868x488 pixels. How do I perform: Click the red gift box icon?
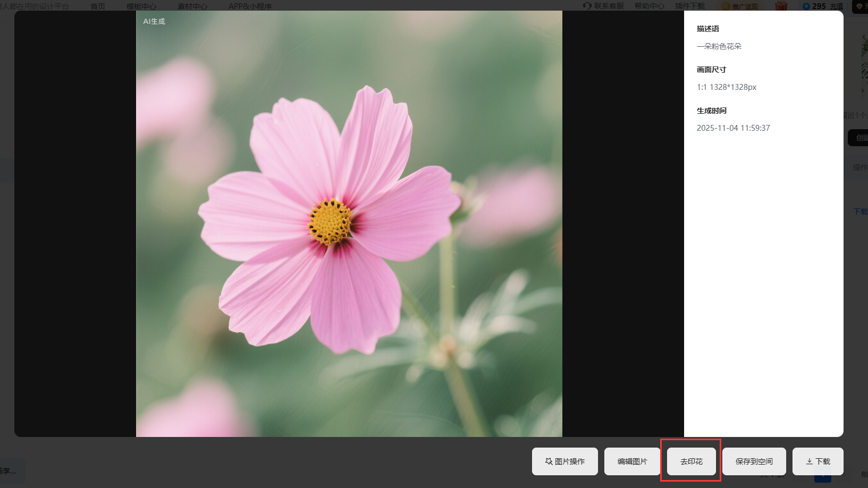(x=781, y=6)
